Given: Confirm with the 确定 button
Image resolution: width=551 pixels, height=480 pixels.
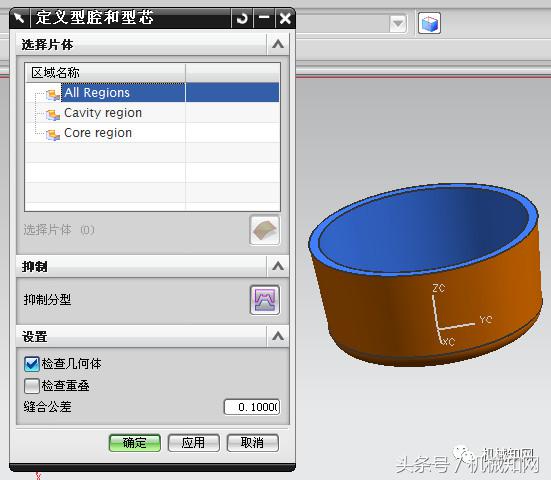Looking at the screenshot, I should tap(135, 443).
